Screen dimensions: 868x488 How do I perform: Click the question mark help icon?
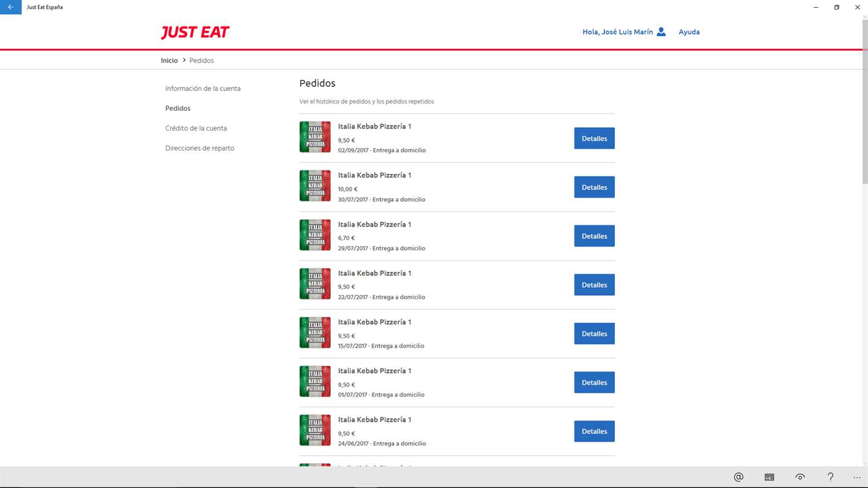(x=830, y=477)
